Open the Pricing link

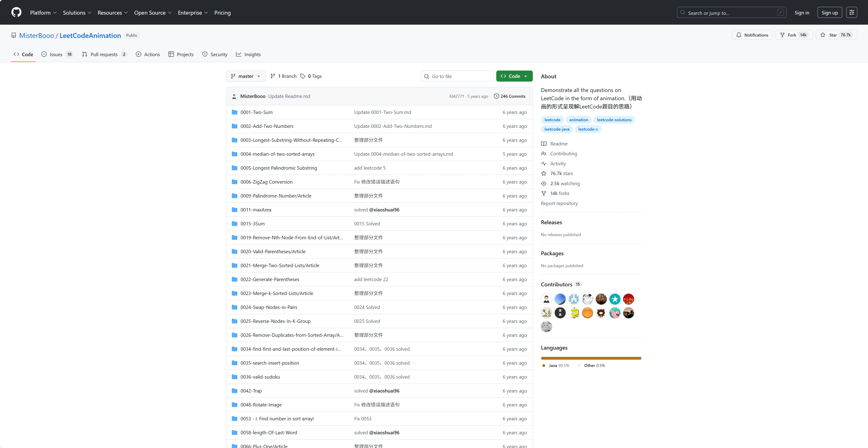222,13
